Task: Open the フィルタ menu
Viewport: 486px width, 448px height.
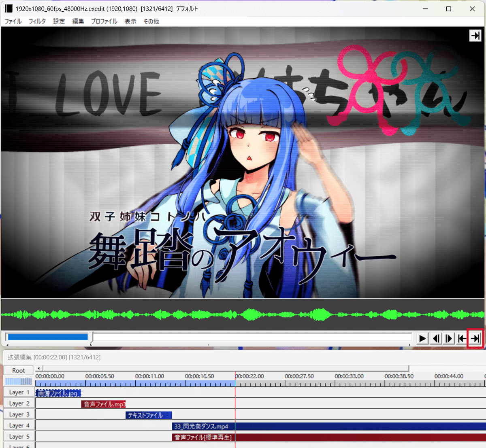Action: click(37, 21)
